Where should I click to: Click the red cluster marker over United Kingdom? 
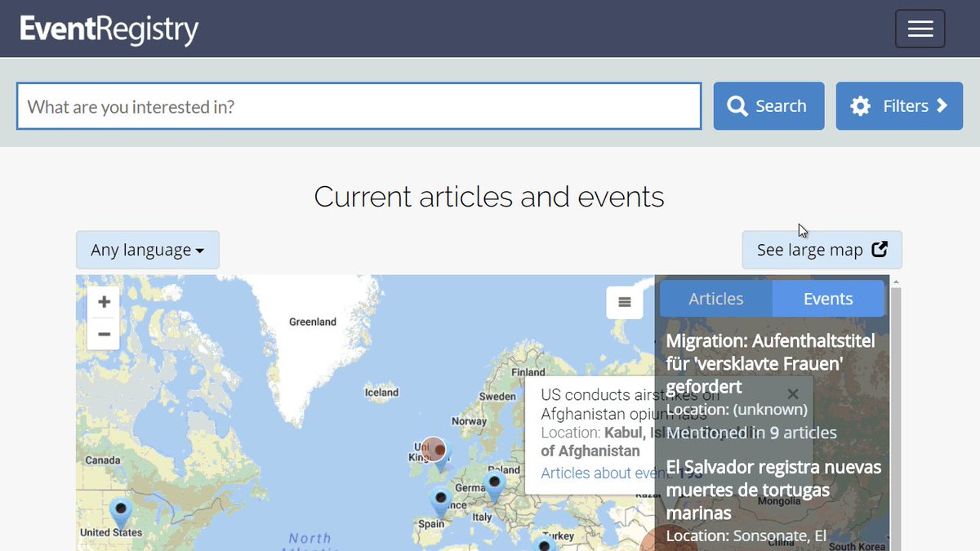(434, 449)
